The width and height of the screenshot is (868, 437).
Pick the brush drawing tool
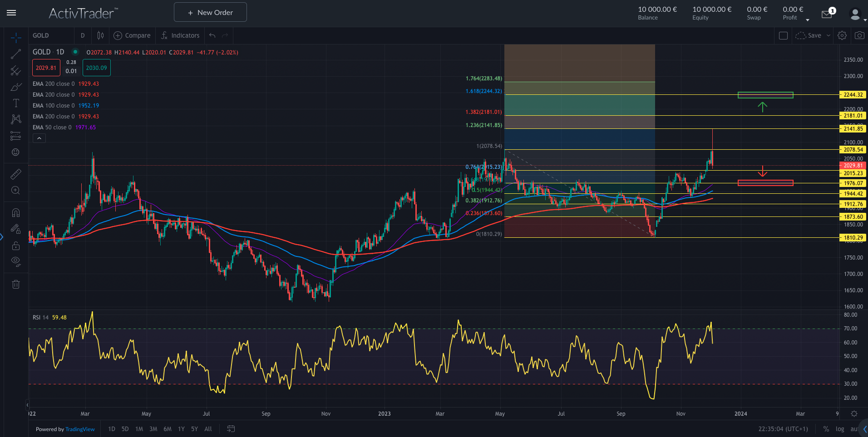coord(16,87)
